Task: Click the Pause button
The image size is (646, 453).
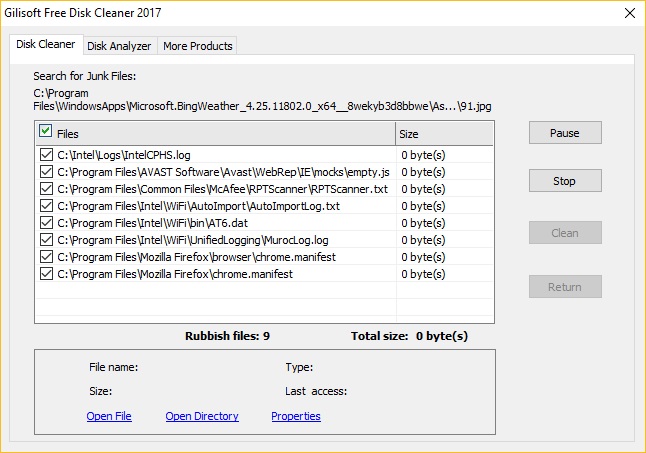Action: point(565,133)
